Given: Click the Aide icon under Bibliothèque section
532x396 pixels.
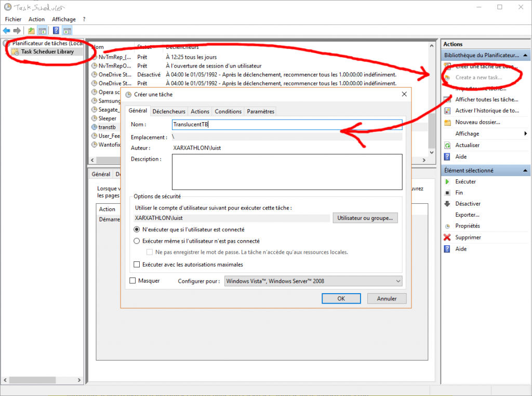Looking at the screenshot, I should (447, 157).
